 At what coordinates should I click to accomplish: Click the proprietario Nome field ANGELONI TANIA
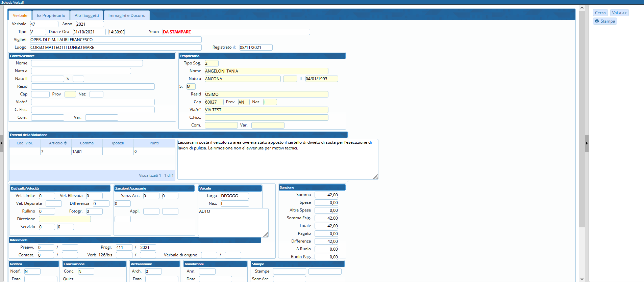click(x=266, y=71)
